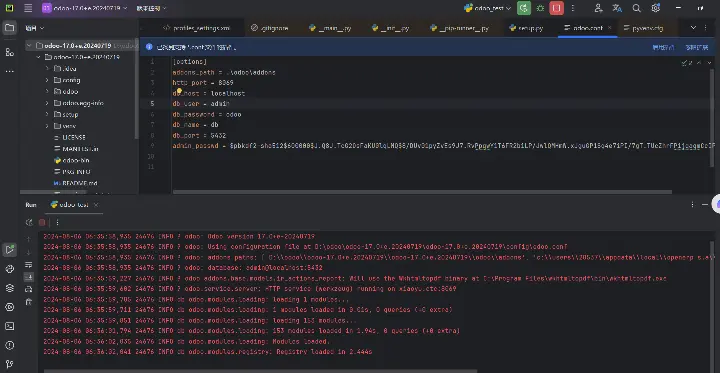Open more run actions next to stop button
720x373 pixels.
tap(573, 8)
